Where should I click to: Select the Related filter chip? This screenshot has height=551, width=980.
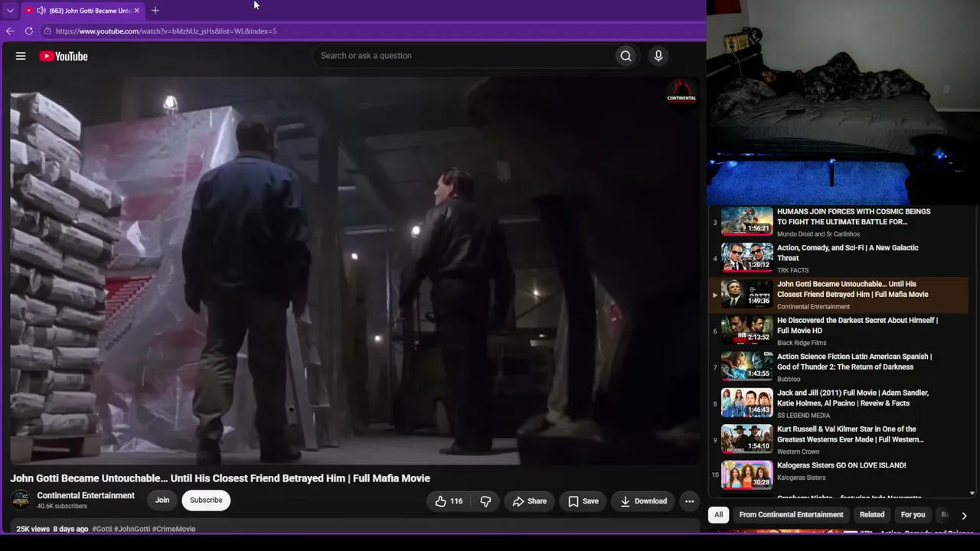coord(871,515)
